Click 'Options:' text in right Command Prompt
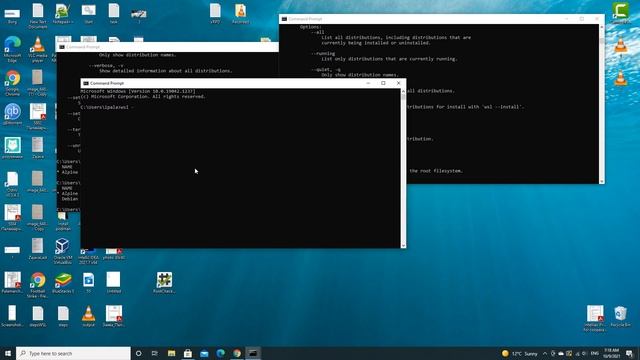Viewport: 640px width, 360px height. (311, 27)
